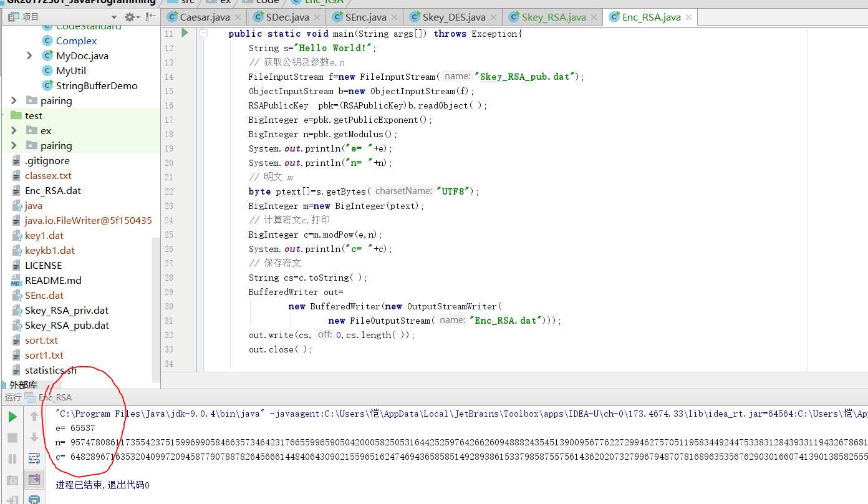This screenshot has height=504, width=868.
Task: Select the test folder
Action: 34,115
